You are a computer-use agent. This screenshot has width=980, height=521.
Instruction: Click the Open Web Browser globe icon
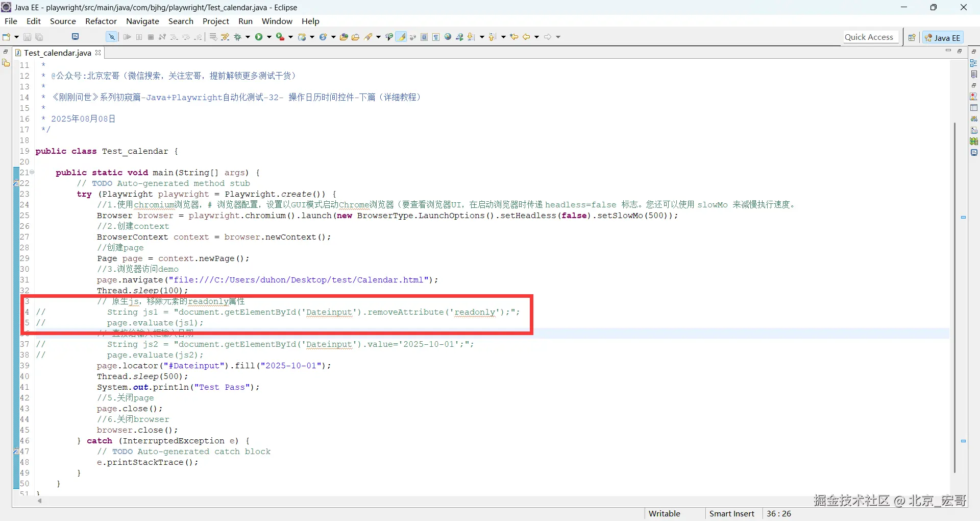(x=448, y=37)
